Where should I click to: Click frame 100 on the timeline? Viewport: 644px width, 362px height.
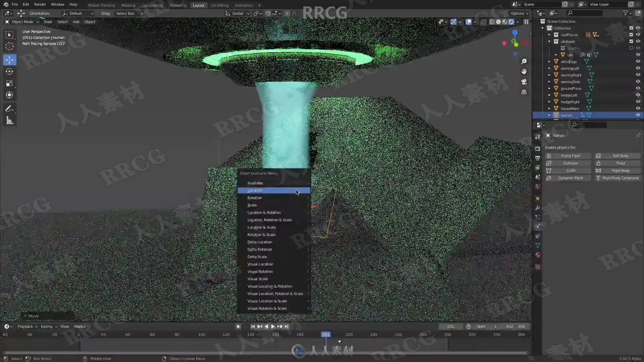pos(202,335)
